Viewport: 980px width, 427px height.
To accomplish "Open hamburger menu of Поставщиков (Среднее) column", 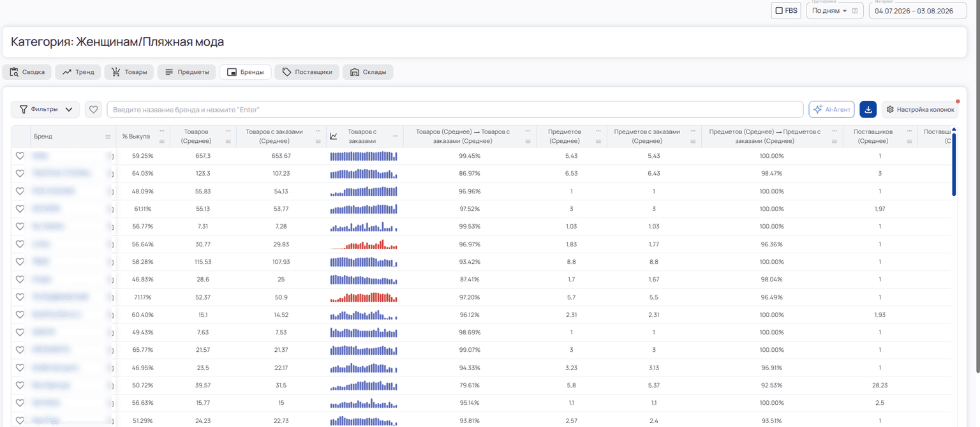I will (910, 141).
